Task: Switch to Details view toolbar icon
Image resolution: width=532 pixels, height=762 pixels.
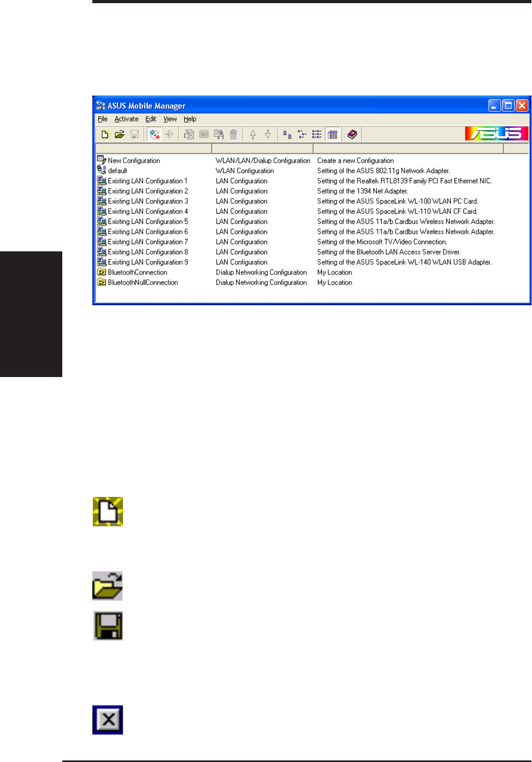Action: click(332, 135)
